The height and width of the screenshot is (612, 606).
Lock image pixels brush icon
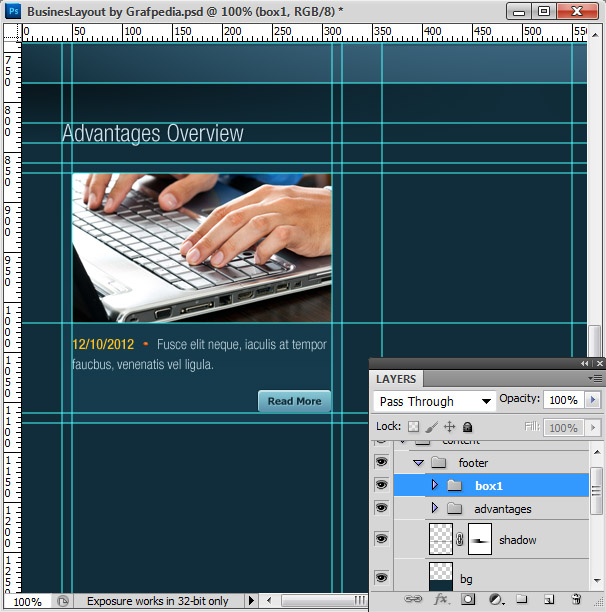tap(431, 427)
